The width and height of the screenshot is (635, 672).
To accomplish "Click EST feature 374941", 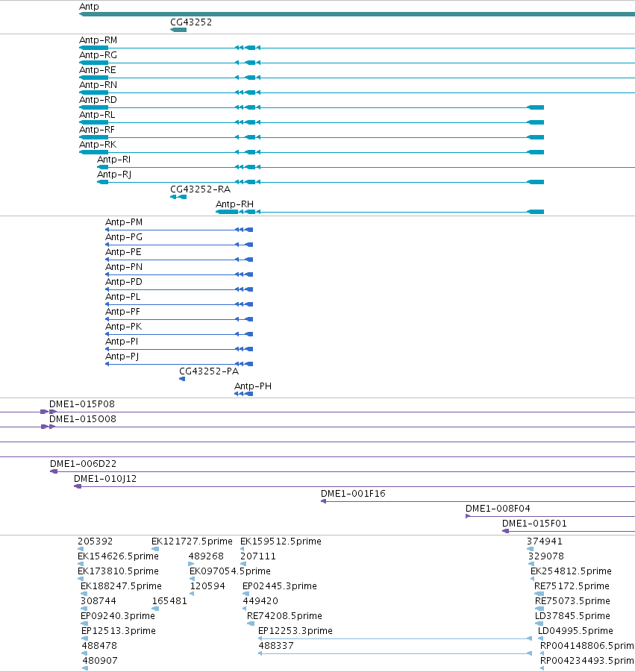I will pos(545,541).
